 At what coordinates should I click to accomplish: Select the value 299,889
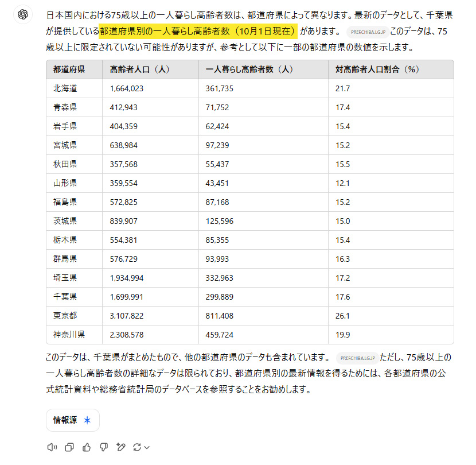point(219,297)
